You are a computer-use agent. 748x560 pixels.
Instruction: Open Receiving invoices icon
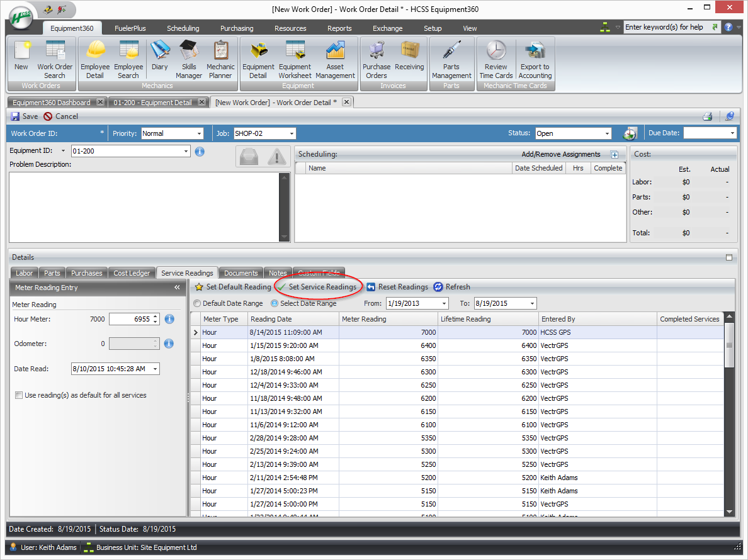[x=409, y=56]
